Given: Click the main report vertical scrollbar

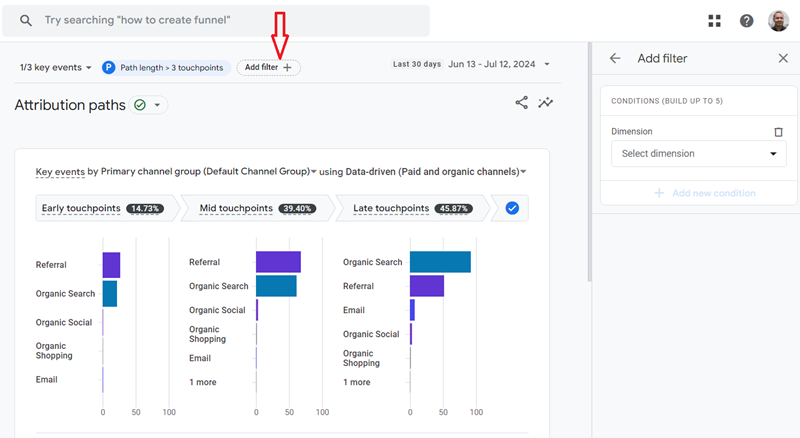Looking at the screenshot, I should point(589,162).
